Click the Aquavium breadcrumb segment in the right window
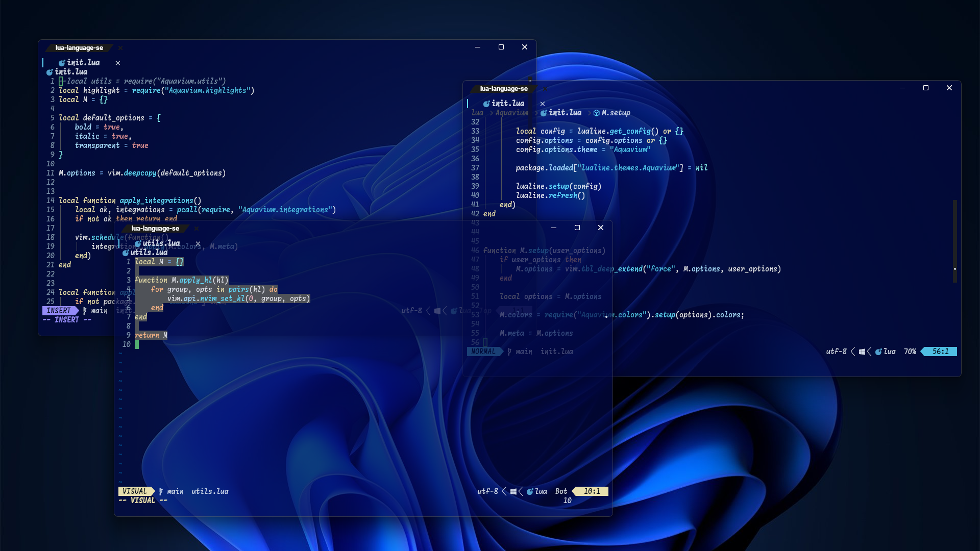 coord(512,113)
